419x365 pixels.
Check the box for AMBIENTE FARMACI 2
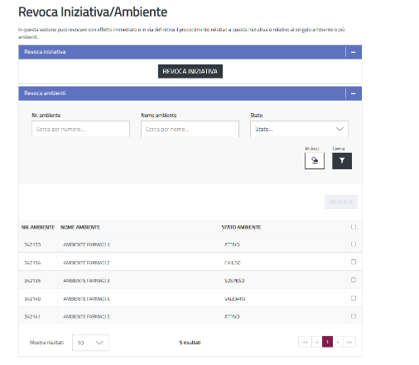(353, 262)
